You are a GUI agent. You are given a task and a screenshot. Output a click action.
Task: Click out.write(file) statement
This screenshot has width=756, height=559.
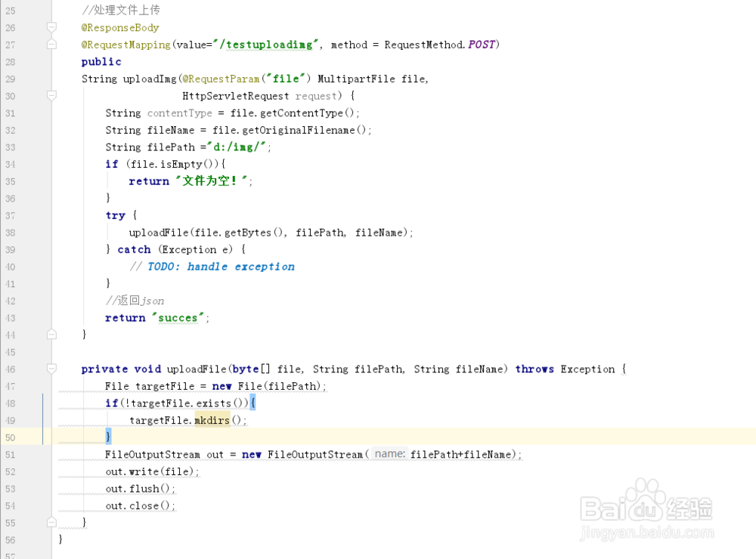(x=152, y=472)
